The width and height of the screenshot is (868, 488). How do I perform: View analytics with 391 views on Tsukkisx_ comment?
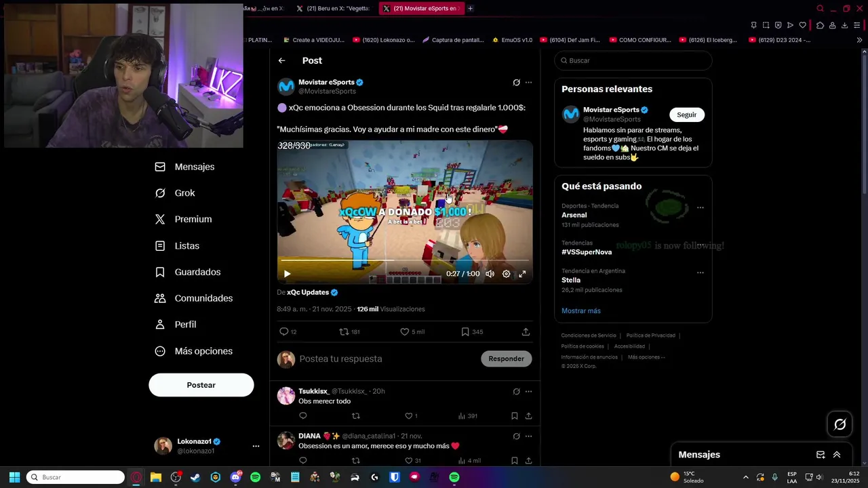tap(468, 416)
